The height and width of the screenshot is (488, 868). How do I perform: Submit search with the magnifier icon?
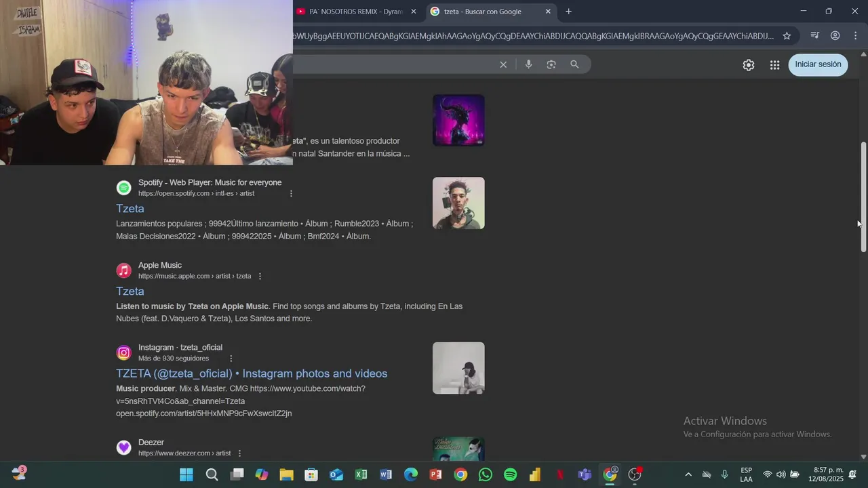(x=574, y=64)
